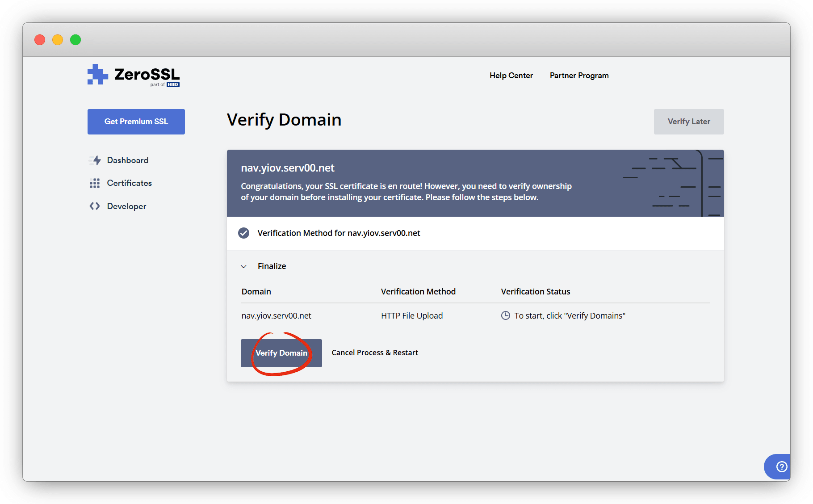This screenshot has height=504, width=813.
Task: Click the completed checkmark circle for Verification Method
Action: point(243,233)
